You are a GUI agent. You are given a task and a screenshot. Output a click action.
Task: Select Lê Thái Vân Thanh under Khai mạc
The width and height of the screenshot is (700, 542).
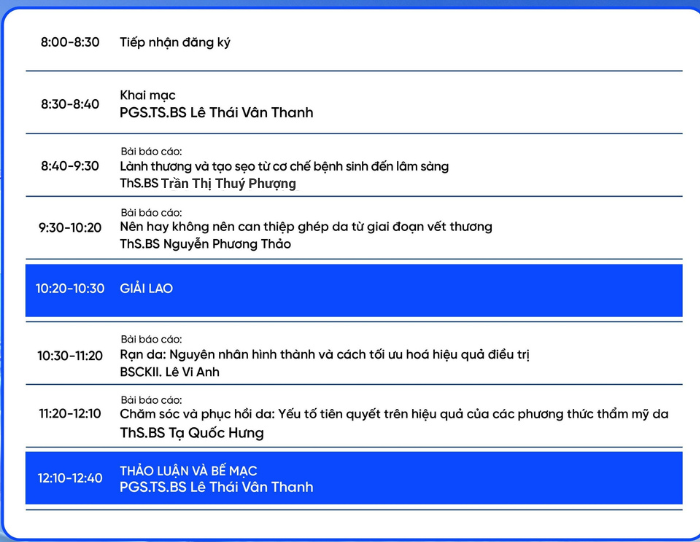[x=216, y=112]
